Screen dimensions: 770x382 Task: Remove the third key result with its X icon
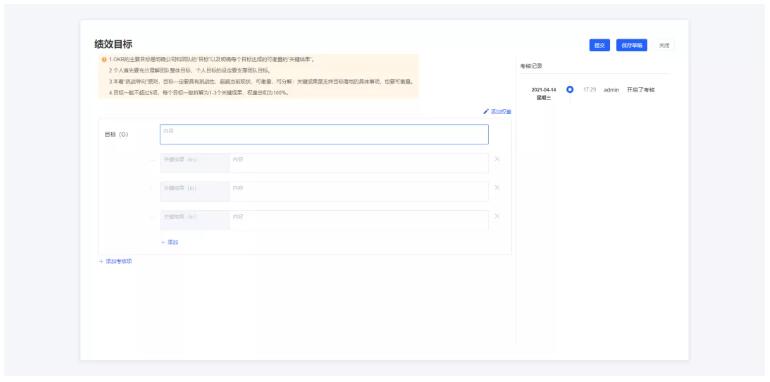click(x=496, y=216)
